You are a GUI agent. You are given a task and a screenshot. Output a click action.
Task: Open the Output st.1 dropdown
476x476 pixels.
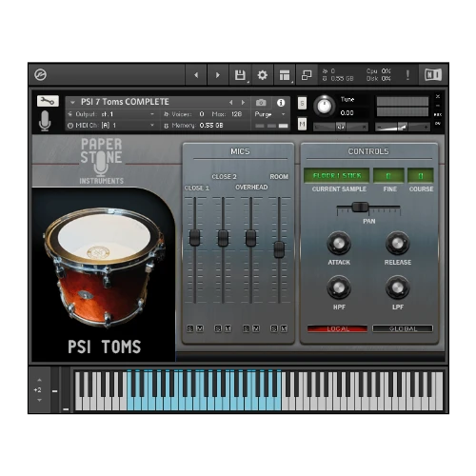pos(111,114)
